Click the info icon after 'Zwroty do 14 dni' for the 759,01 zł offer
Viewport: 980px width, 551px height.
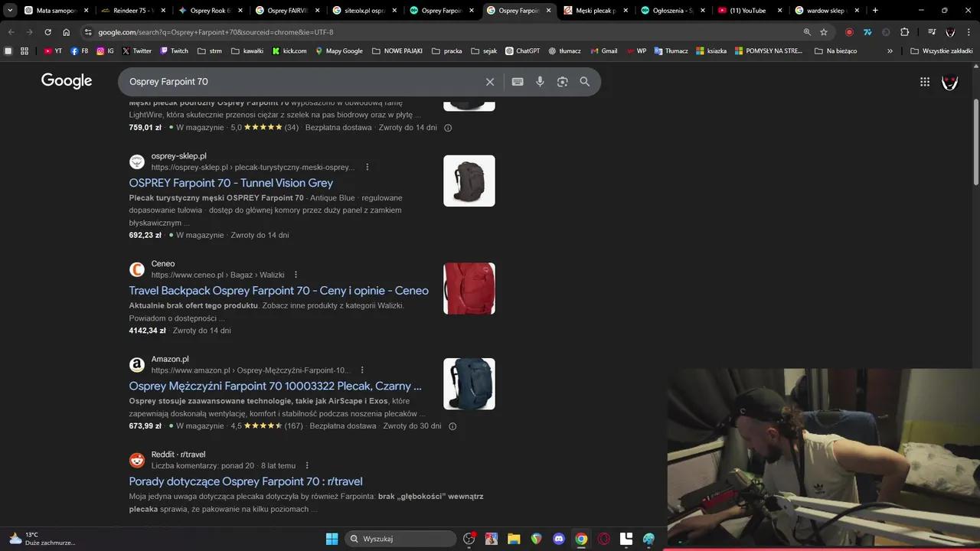click(x=448, y=128)
